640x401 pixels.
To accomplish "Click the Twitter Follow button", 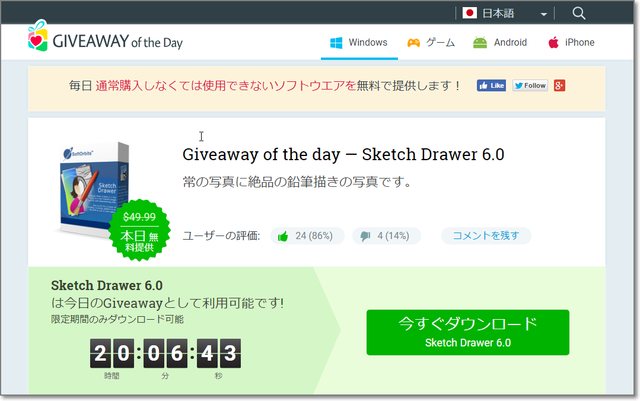I will pyautogui.click(x=530, y=86).
